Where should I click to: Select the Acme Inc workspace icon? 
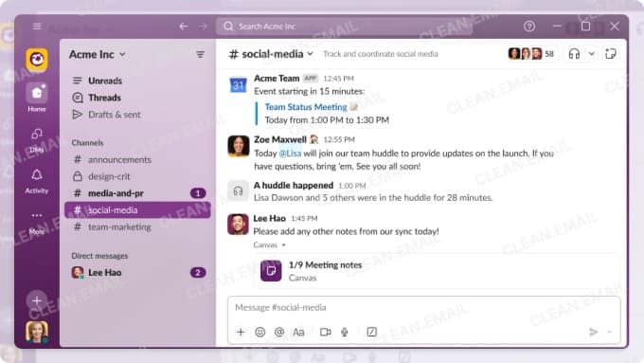(x=37, y=59)
